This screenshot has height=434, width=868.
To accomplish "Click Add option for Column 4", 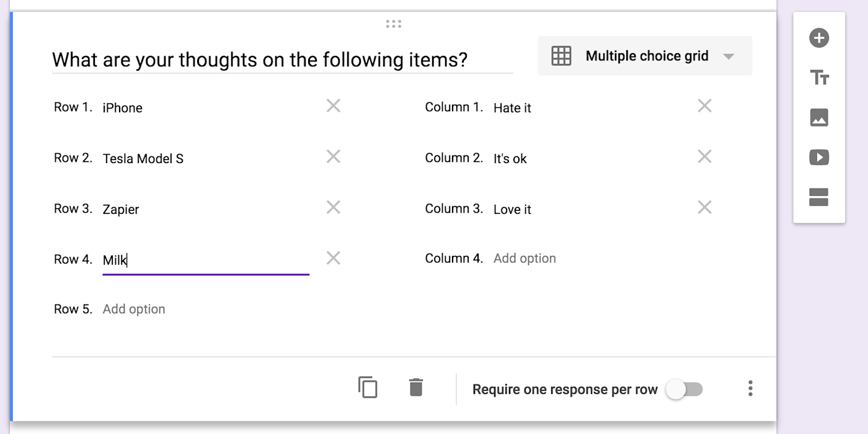I will coord(525,259).
